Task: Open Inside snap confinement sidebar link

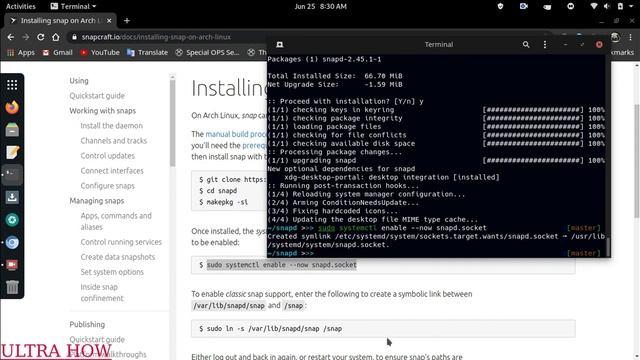Action: (102, 293)
